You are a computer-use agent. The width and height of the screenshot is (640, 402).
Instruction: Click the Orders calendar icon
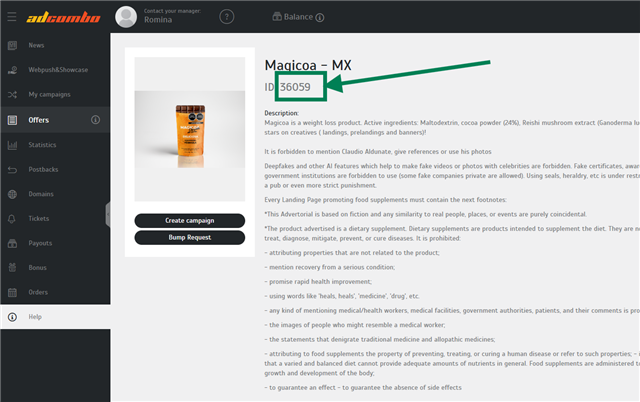point(12,292)
